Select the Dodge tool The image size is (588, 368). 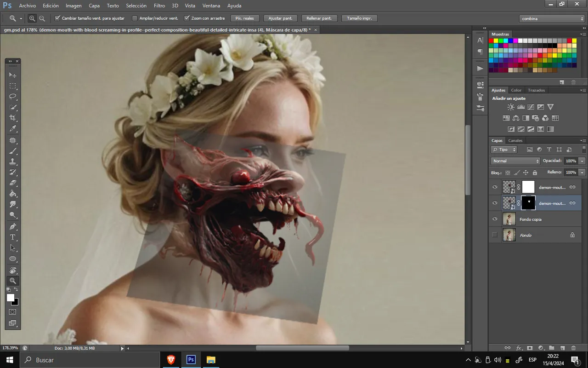[13, 215]
